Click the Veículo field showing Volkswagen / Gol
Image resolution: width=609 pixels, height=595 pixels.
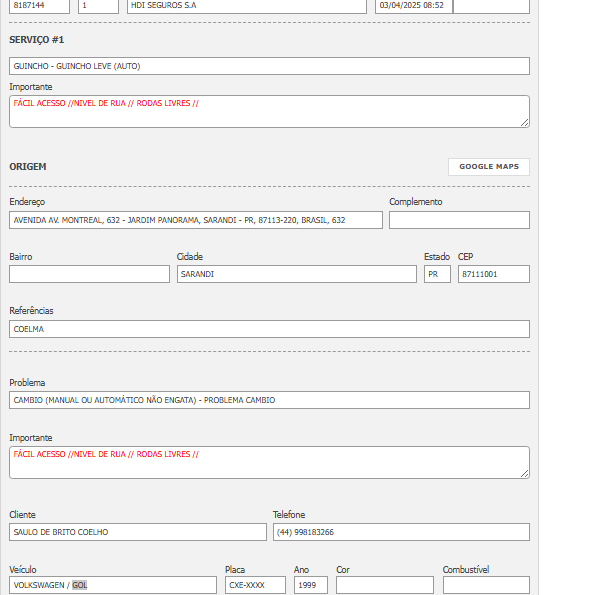113,585
